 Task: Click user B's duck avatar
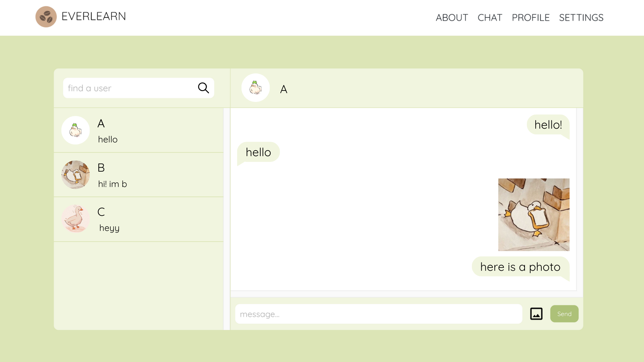coord(75,175)
